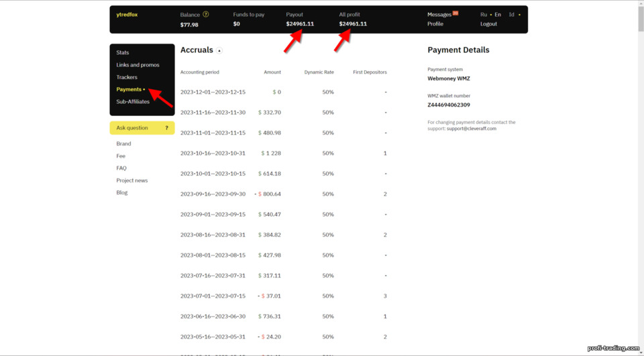Click the Balance amount $77.98
Image resolution: width=644 pixels, height=356 pixels.
[x=189, y=25]
